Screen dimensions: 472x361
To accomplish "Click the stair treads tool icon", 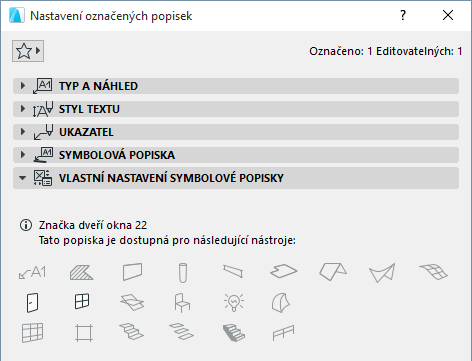I will click(182, 332).
